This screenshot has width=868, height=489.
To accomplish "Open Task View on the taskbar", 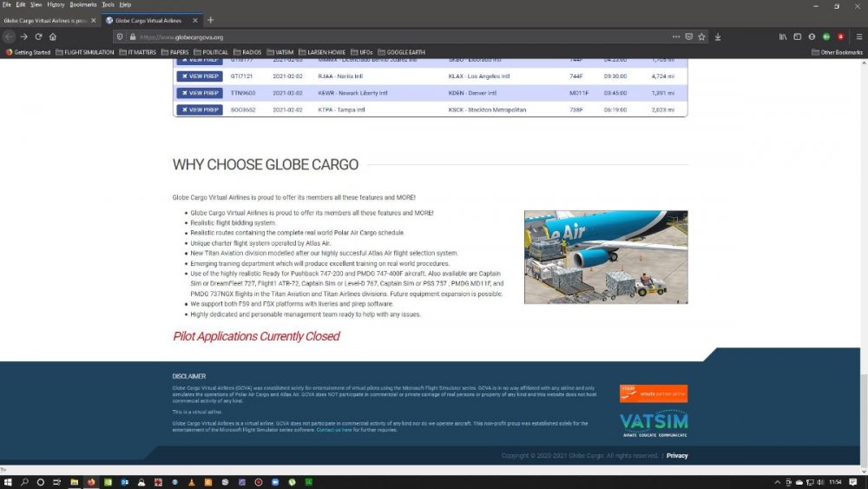I will click(x=56, y=482).
